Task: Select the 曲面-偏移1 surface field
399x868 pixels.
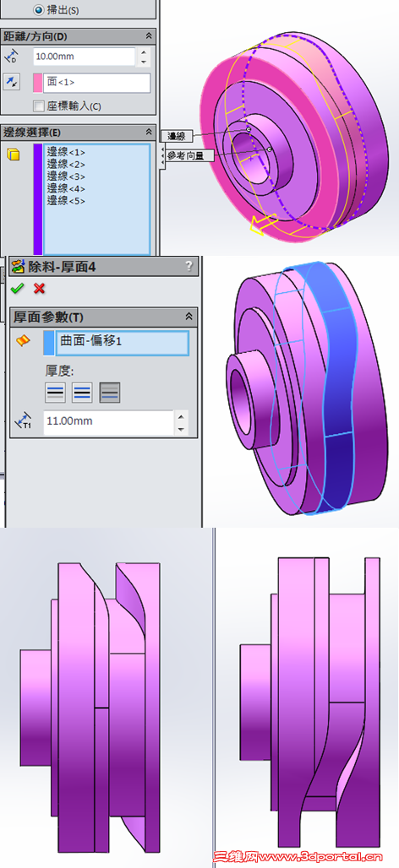Action: (122, 343)
